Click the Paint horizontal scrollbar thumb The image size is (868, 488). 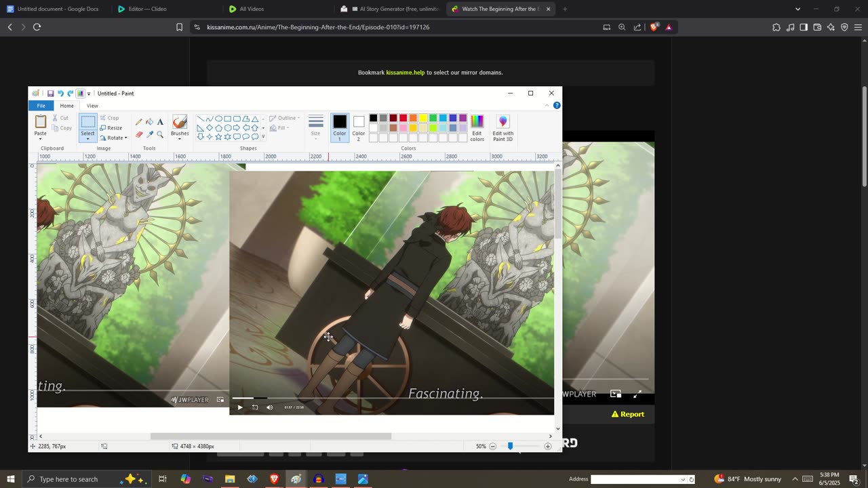click(271, 436)
